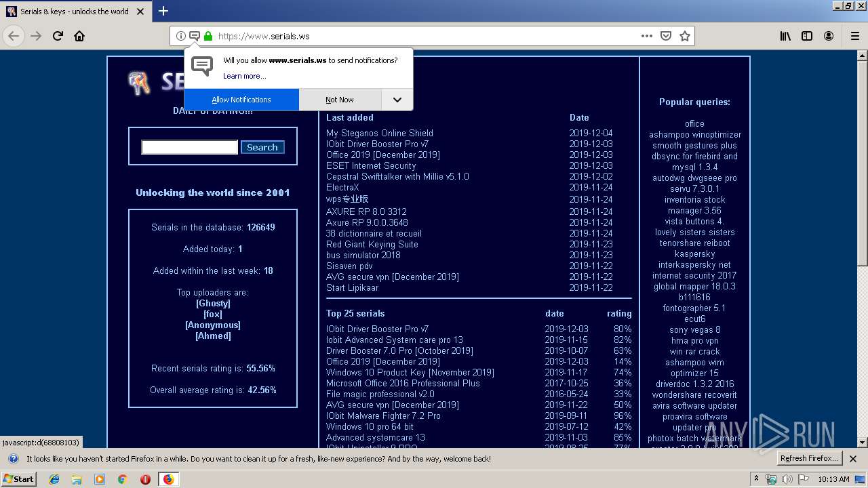The height and width of the screenshot is (488, 868).
Task: Open IObit Malware Fighter 7.2 Pro
Action: coord(383,415)
